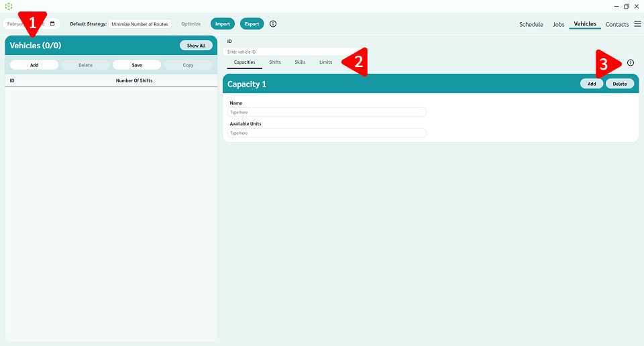The height and width of the screenshot is (346, 644).
Task: Click the app logo in the title bar
Action: click(x=9, y=6)
